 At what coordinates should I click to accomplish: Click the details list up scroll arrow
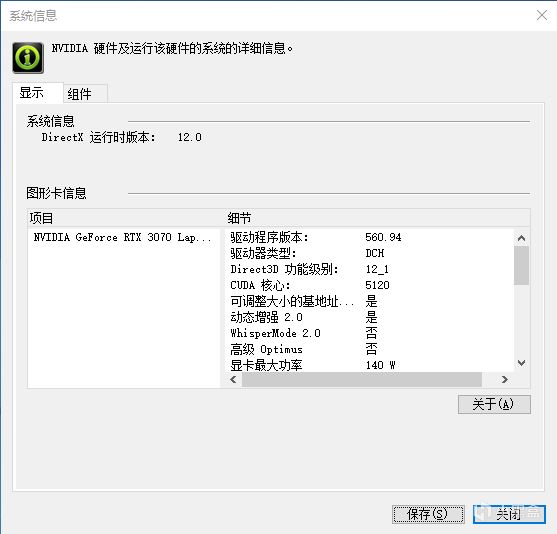pyautogui.click(x=521, y=238)
